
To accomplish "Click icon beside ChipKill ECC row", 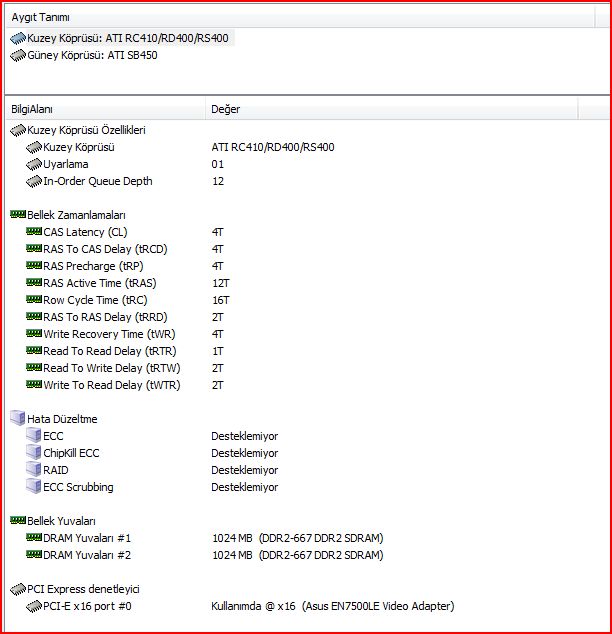I will (x=34, y=452).
